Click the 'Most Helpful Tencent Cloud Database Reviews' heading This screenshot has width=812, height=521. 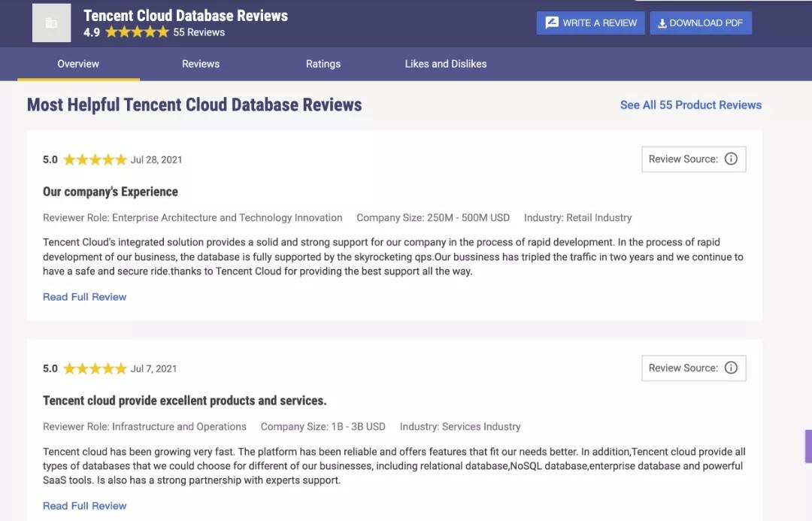coord(194,105)
